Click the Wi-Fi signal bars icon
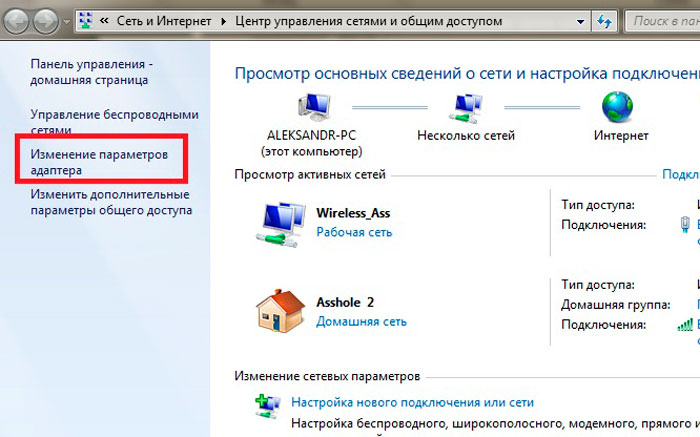 click(x=685, y=325)
